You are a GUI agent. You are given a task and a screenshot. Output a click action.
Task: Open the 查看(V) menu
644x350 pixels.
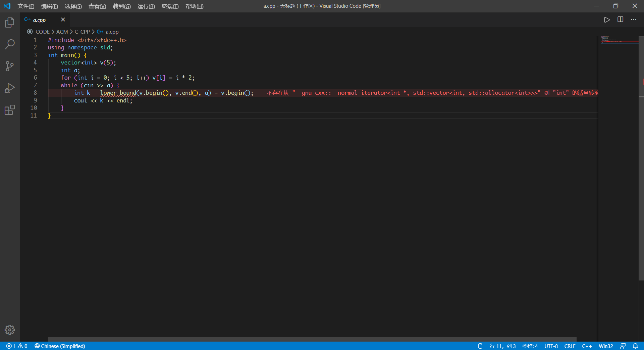point(97,6)
